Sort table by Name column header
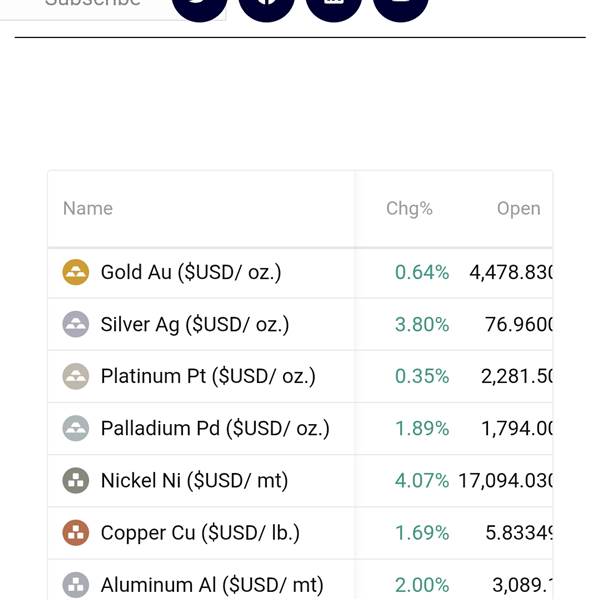The width and height of the screenshot is (600, 600). tap(88, 209)
